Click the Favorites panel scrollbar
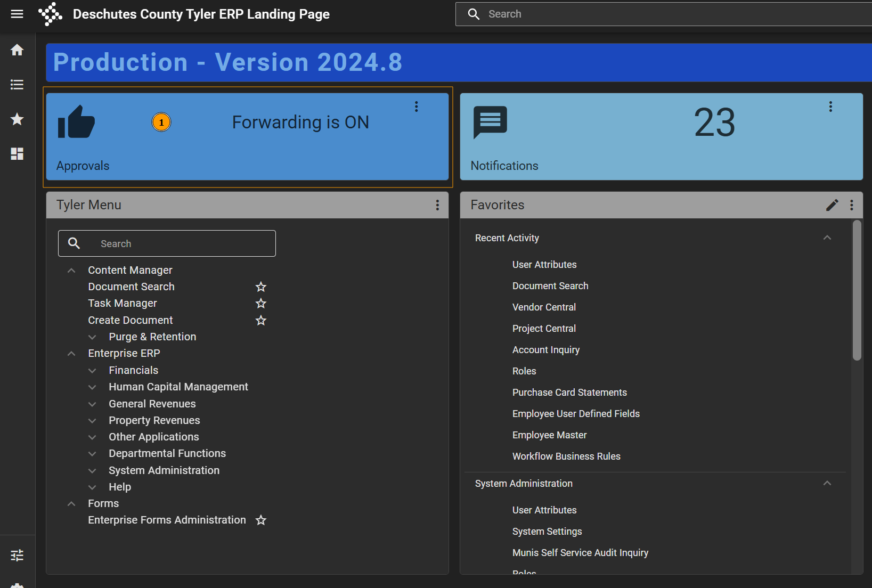The height and width of the screenshot is (588, 872). click(857, 291)
